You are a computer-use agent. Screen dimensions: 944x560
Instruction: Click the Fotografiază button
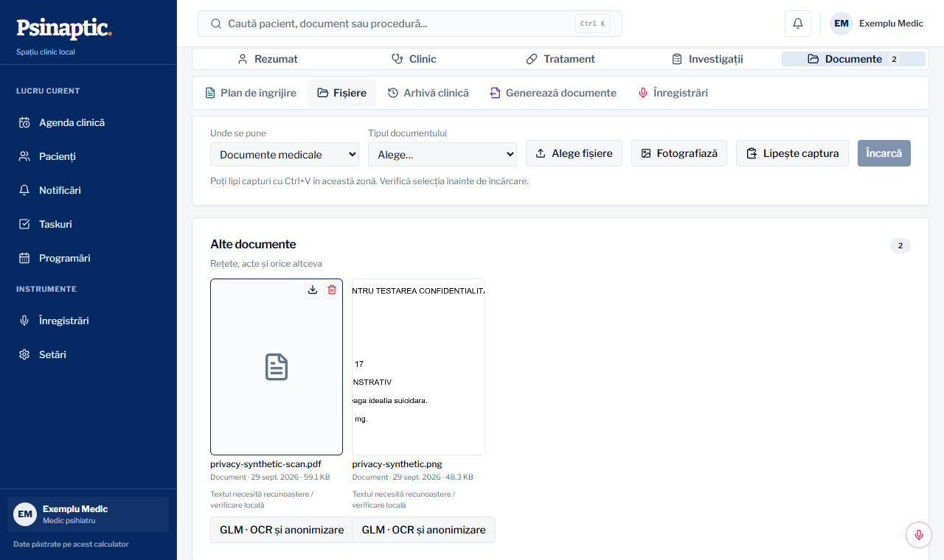pos(679,153)
